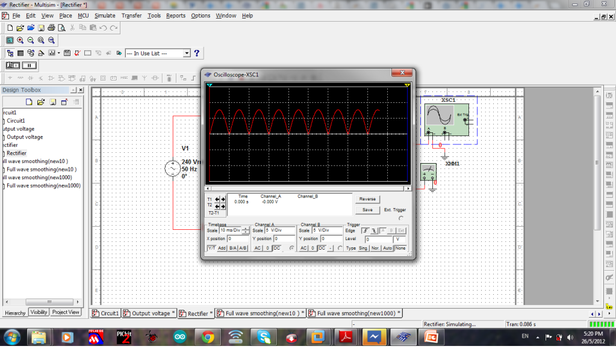Open the Database Manager icon
This screenshot has width=616, height=364.
(31, 53)
